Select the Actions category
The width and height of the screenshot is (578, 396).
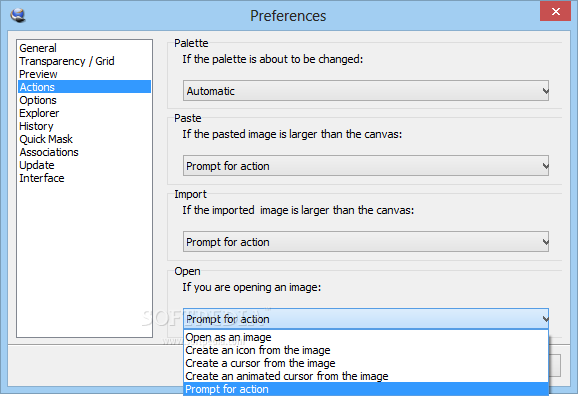pyautogui.click(x=84, y=87)
